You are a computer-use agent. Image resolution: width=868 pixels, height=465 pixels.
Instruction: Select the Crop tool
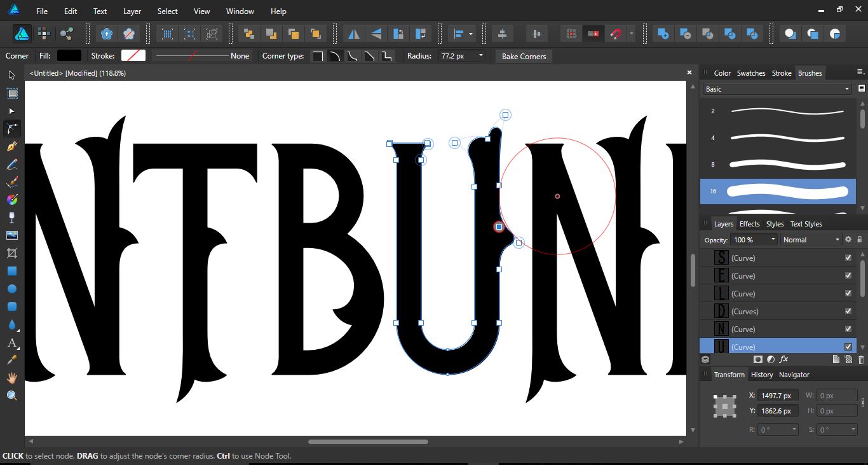[11, 253]
